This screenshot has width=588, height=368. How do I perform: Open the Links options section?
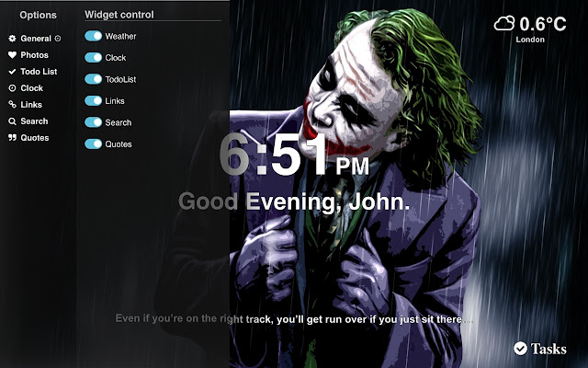tap(31, 104)
